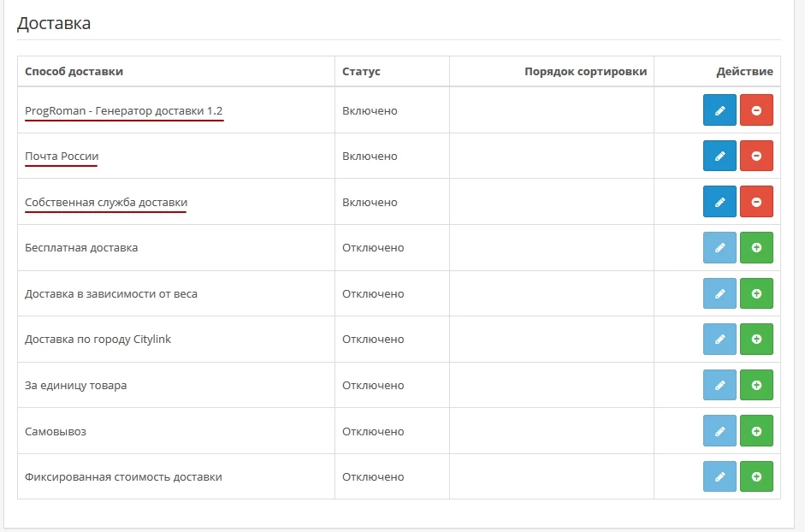Click Доставка по городу Citylink text
Screen dimensions: 805x532
pyautogui.click(x=98, y=340)
